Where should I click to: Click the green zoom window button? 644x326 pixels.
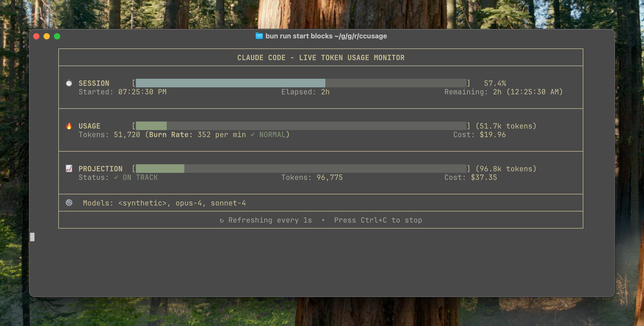coord(57,36)
